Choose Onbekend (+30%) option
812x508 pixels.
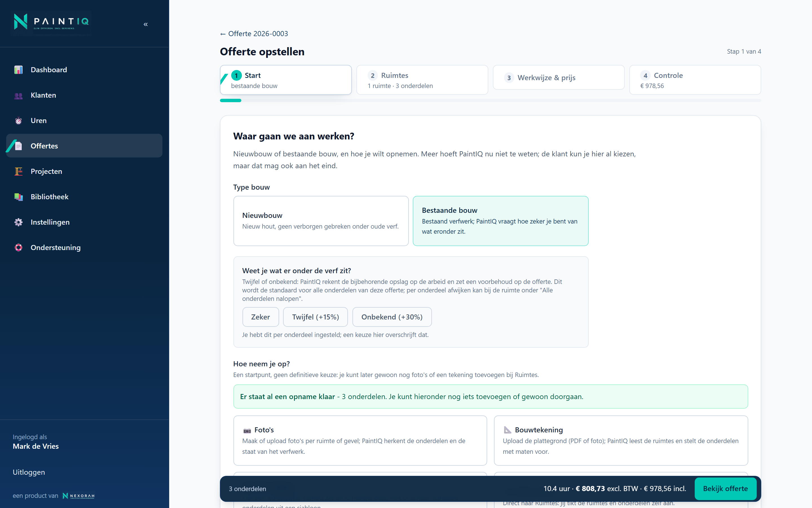coord(392,317)
